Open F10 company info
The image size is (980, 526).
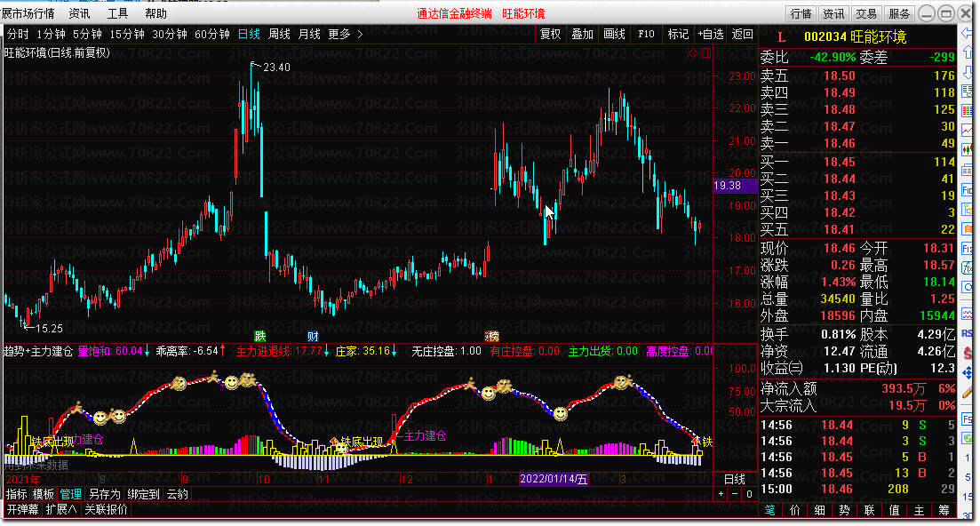click(646, 35)
